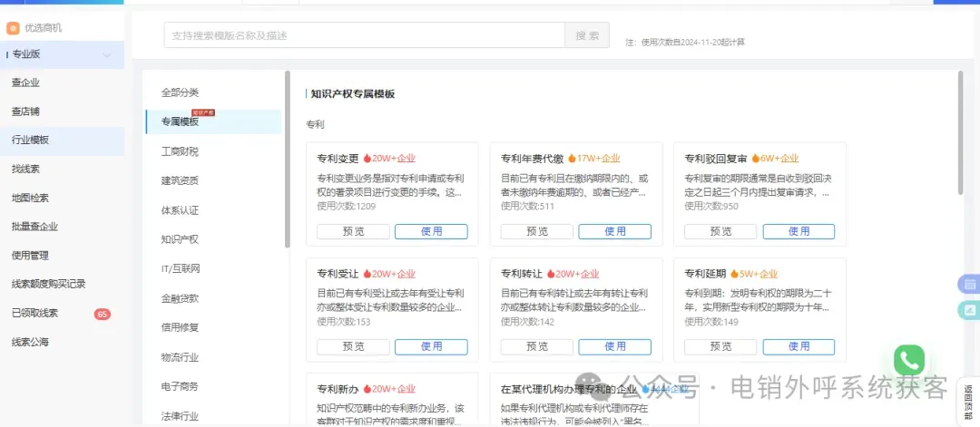The image size is (980, 427).
Task: Click the flame icon on 专利受让 card
Action: coord(367,274)
